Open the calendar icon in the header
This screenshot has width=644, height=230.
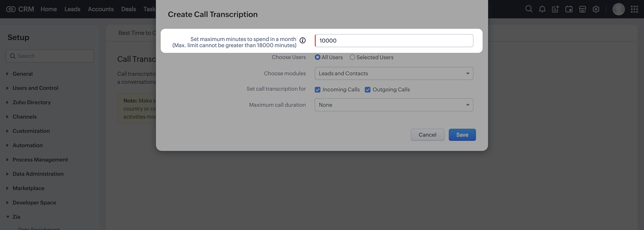569,9
